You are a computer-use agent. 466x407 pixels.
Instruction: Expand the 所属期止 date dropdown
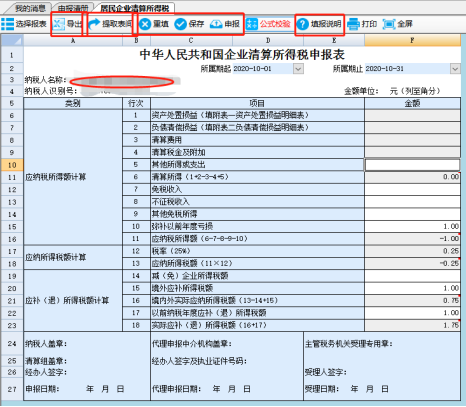(455, 69)
